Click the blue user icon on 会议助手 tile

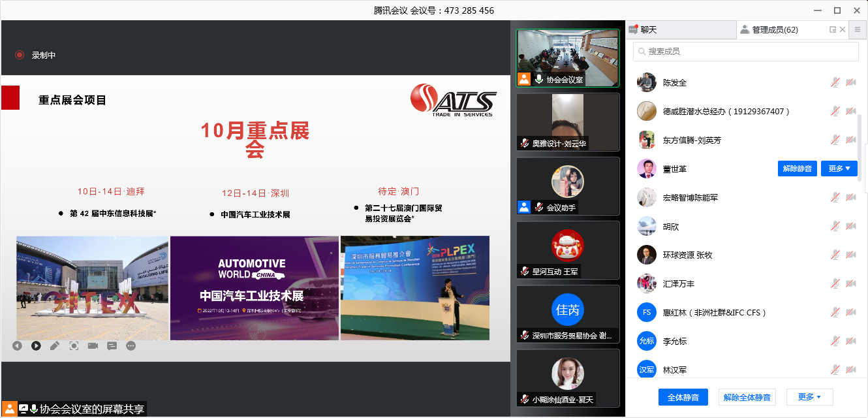pos(523,207)
